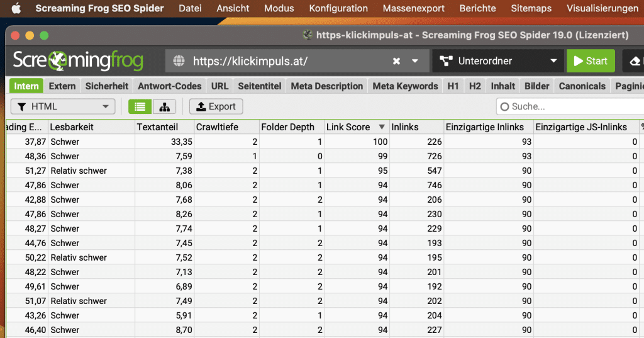The width and height of the screenshot is (644, 338).
Task: Select the Link Score 99 cell
Action: (x=357, y=156)
